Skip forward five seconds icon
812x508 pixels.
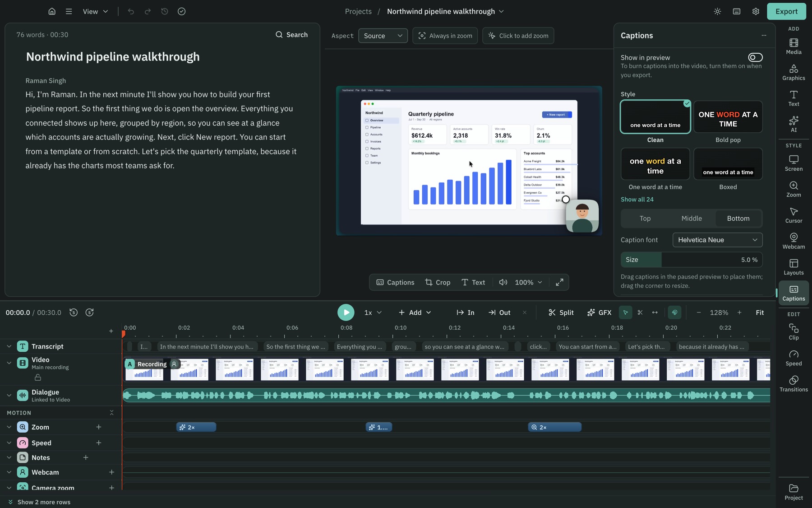tap(89, 312)
